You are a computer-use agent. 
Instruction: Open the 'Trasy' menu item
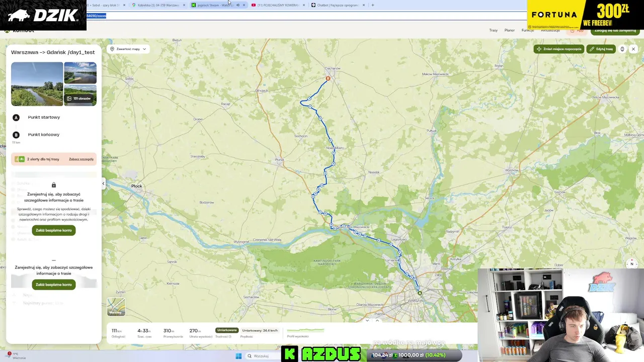coord(493,30)
